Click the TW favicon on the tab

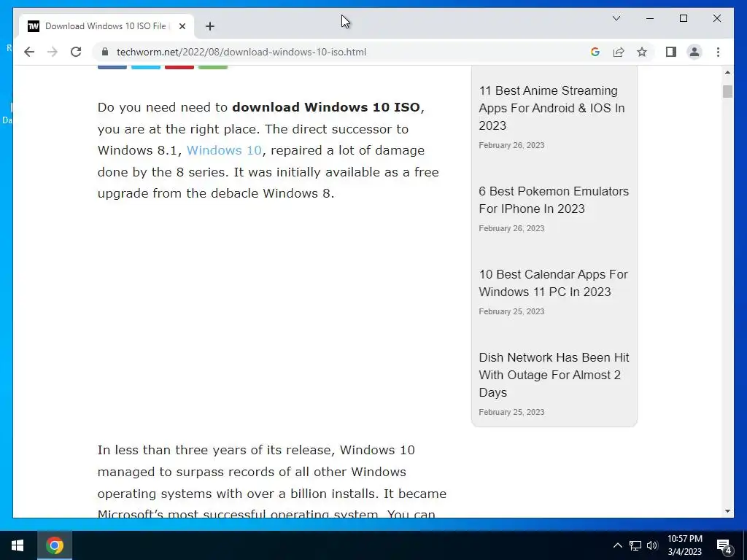coord(34,26)
